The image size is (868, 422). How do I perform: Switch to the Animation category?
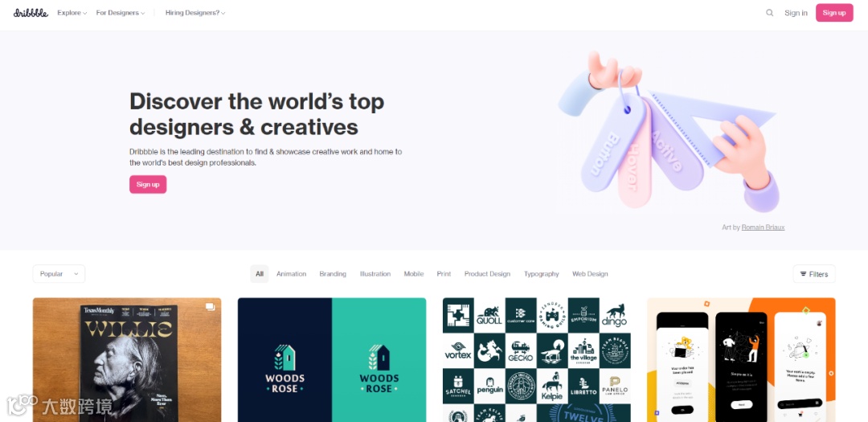coord(291,273)
